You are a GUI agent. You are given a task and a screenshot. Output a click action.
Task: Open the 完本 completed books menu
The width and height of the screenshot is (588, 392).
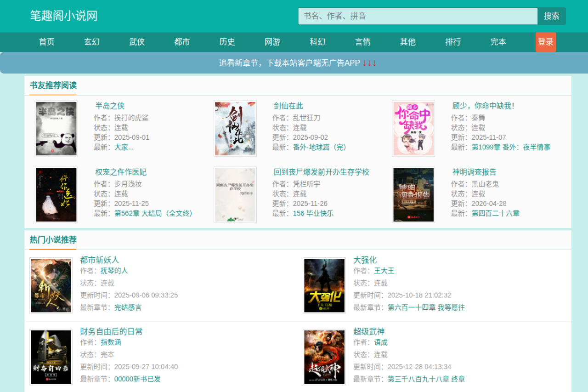[498, 42]
